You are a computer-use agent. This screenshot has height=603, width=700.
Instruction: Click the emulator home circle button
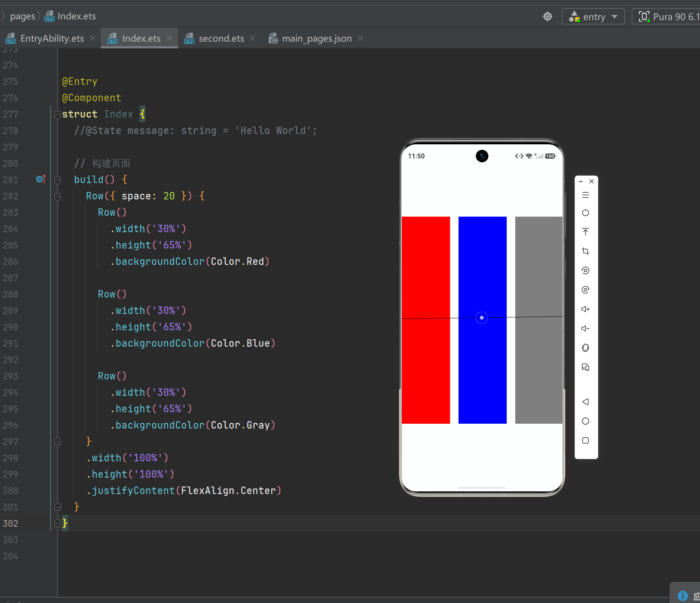(x=586, y=421)
